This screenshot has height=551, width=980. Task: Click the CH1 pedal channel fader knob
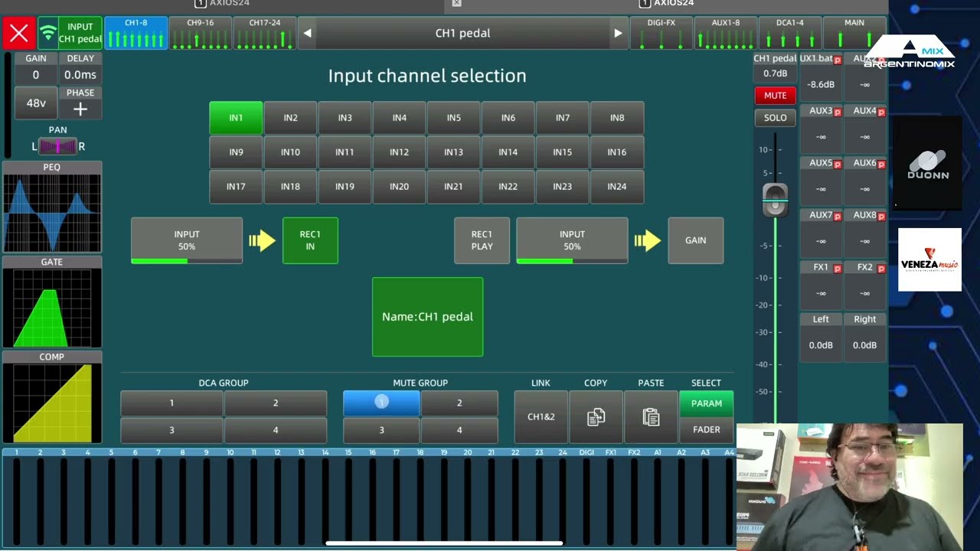[x=775, y=199]
